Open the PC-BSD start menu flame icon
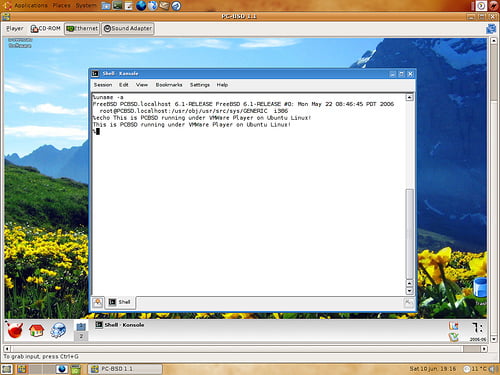500x375 pixels. [15, 331]
